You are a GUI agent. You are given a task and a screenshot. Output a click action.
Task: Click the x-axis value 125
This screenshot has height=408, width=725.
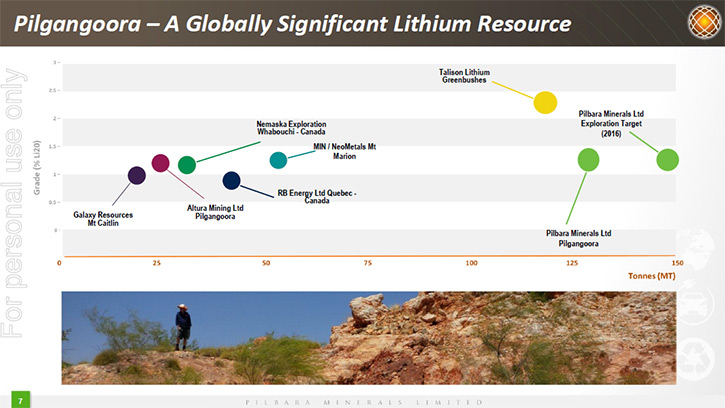pyautogui.click(x=572, y=263)
